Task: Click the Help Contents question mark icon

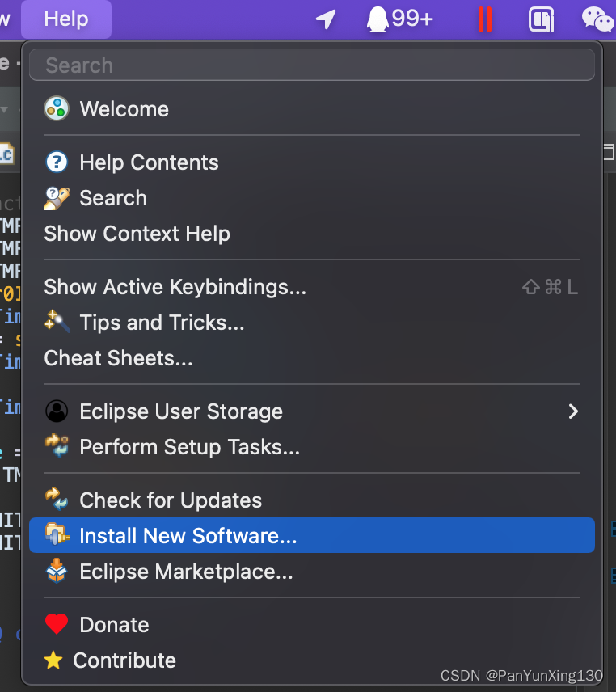Action: pos(56,162)
